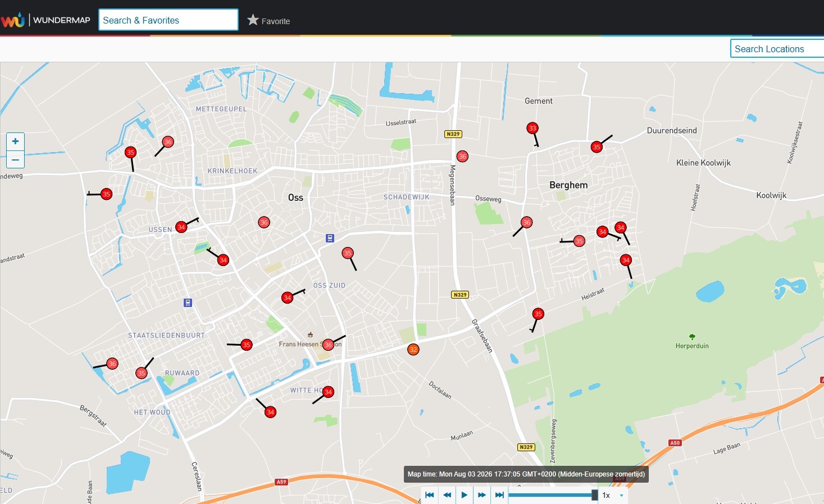The height and width of the screenshot is (504, 824).
Task: Select the orange station marker 32
Action: point(413,350)
